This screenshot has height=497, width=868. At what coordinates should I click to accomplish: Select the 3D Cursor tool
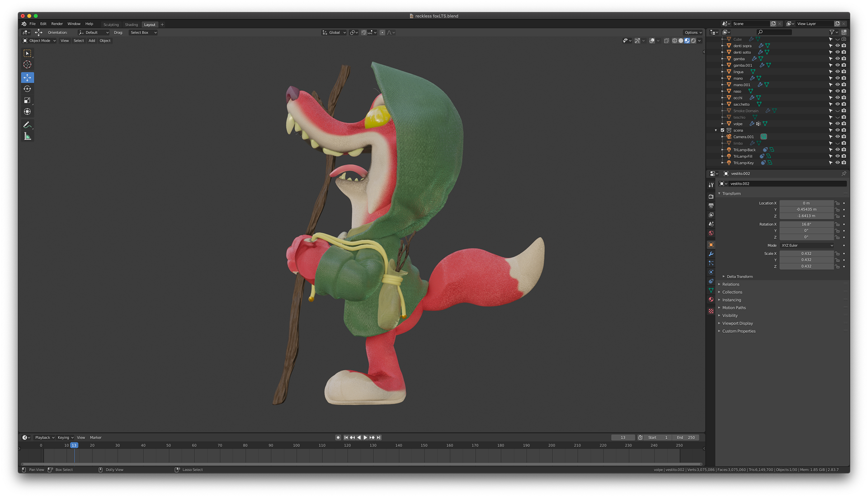coord(27,65)
